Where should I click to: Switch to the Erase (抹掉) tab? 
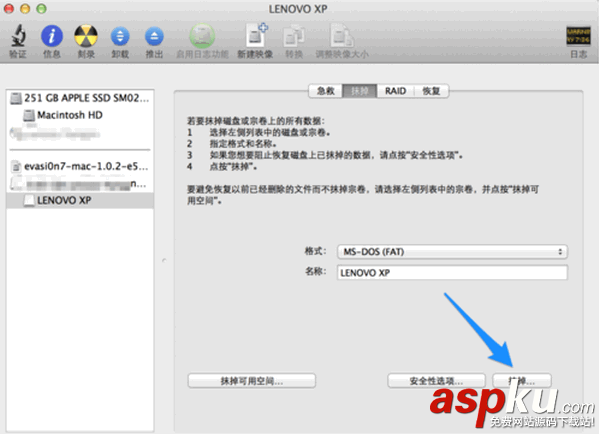359,91
